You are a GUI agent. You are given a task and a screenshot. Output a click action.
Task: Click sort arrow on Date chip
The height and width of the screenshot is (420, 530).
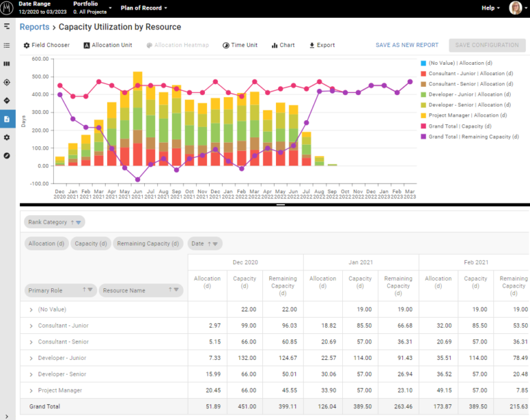click(209, 243)
